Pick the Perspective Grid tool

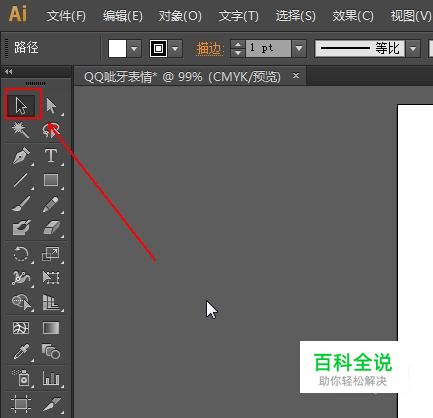click(52, 302)
